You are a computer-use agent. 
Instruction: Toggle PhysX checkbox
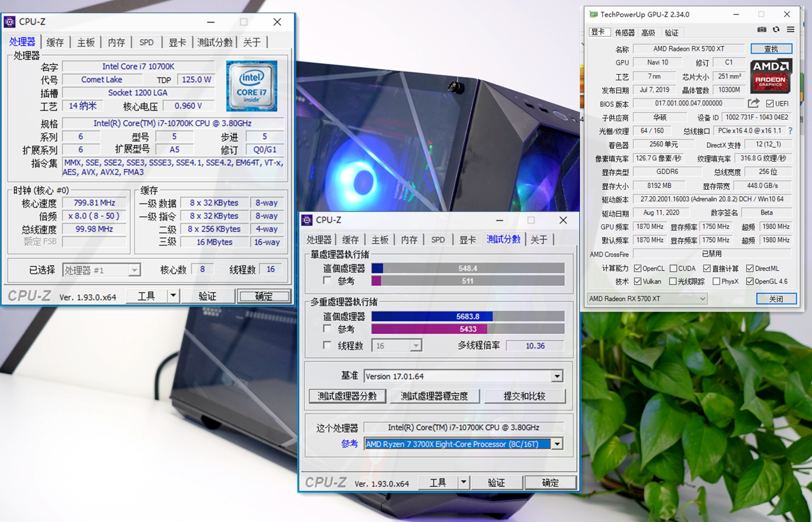[x=716, y=281]
